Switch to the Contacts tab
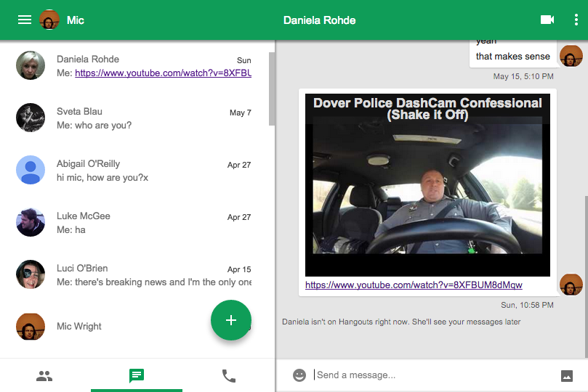Screen dimensions: 588x392 click(x=44, y=376)
